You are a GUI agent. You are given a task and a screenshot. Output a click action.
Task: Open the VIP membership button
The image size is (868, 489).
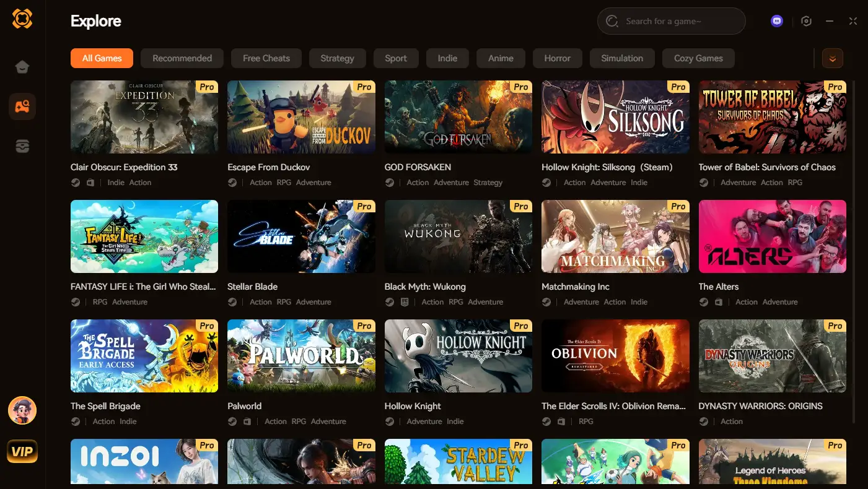[x=22, y=451]
